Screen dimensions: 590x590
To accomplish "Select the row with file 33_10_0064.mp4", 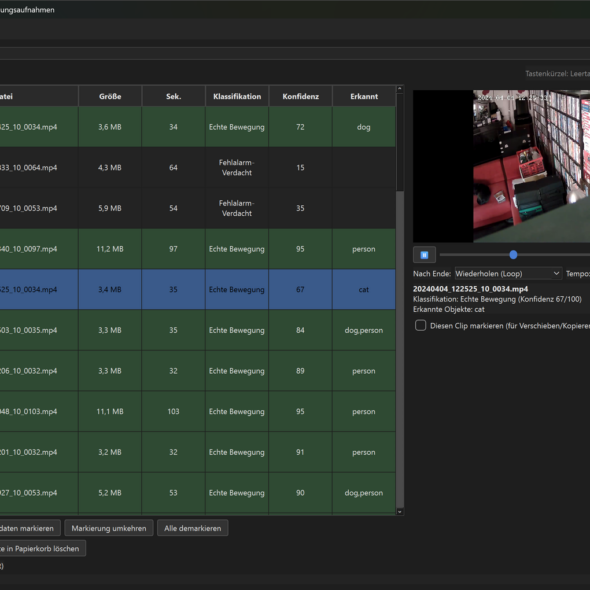I will pos(198,167).
